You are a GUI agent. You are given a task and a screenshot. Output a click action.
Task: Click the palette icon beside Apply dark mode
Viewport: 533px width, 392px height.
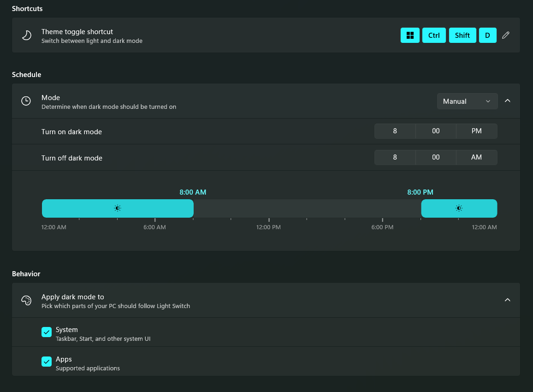26,301
